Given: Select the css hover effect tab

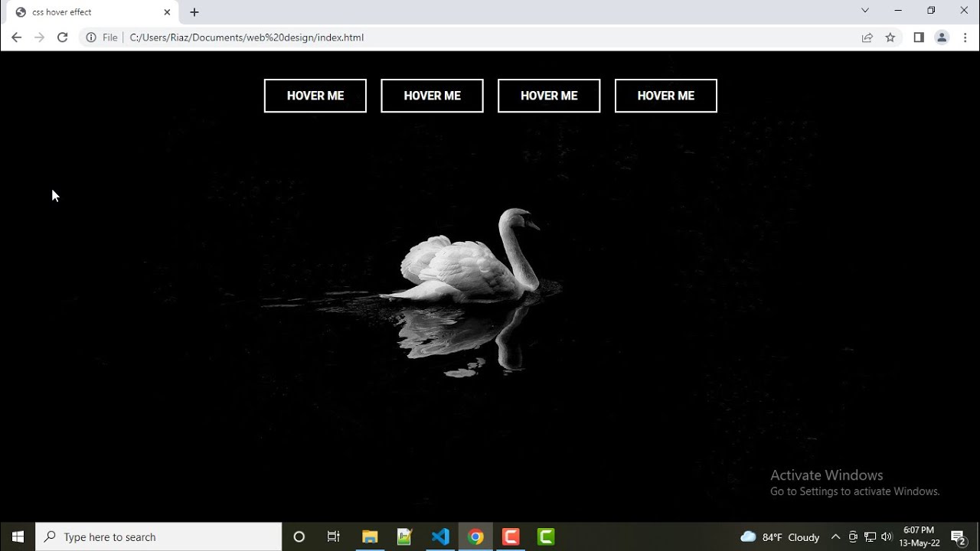Looking at the screenshot, I should point(92,12).
